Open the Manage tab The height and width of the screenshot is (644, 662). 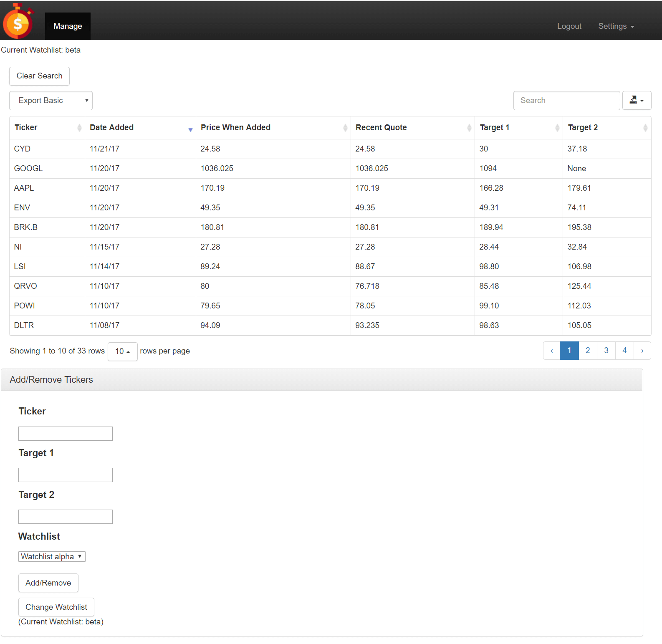[68, 26]
